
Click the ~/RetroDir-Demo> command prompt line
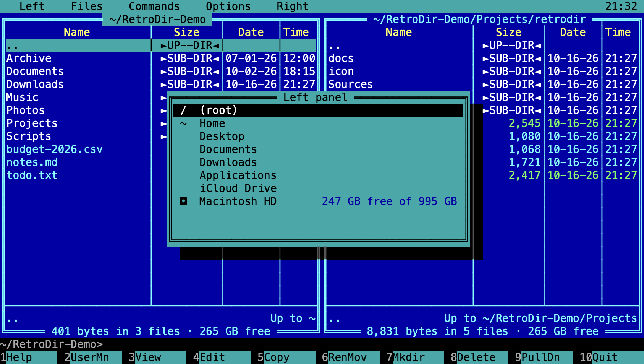pyautogui.click(x=52, y=344)
